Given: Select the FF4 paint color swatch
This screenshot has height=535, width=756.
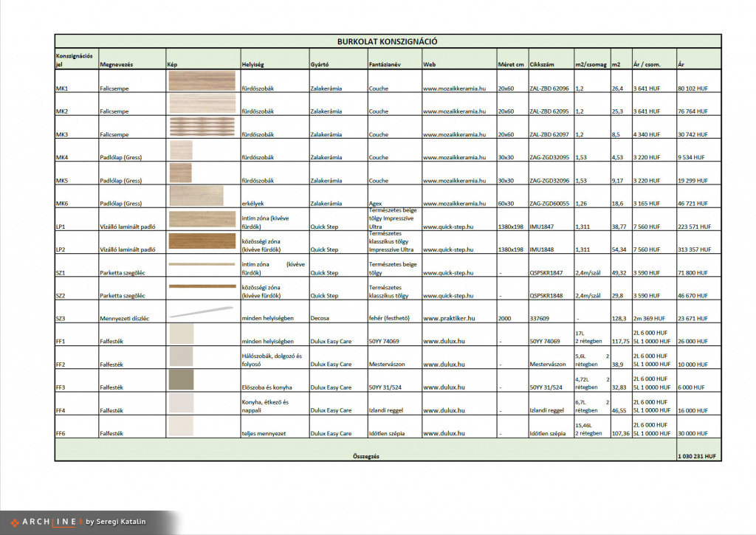Looking at the screenshot, I should click(182, 403).
